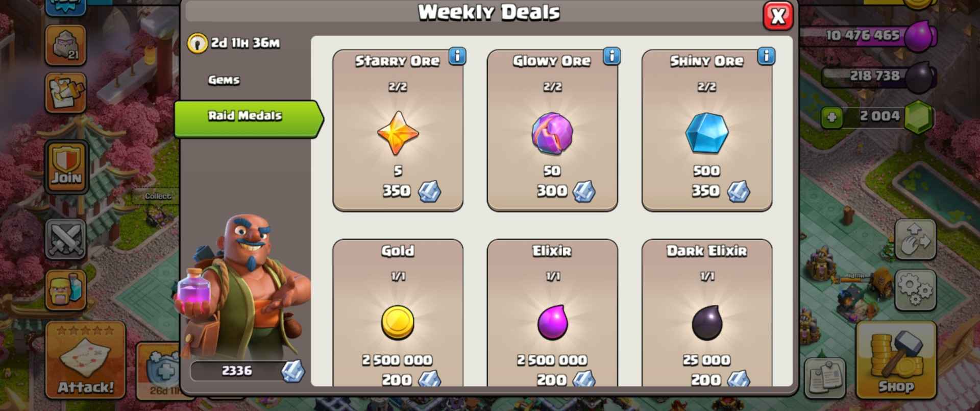Select the Gold 2 500 000 deal
Image resolution: width=980 pixels, height=411 pixels.
pos(398,312)
